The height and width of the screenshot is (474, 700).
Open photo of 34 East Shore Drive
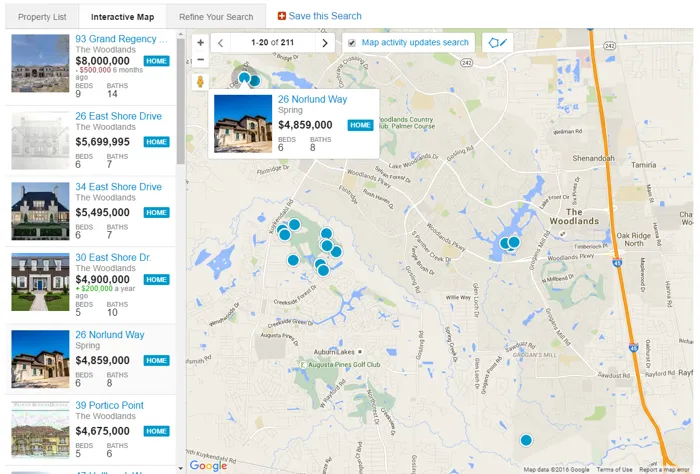point(40,211)
